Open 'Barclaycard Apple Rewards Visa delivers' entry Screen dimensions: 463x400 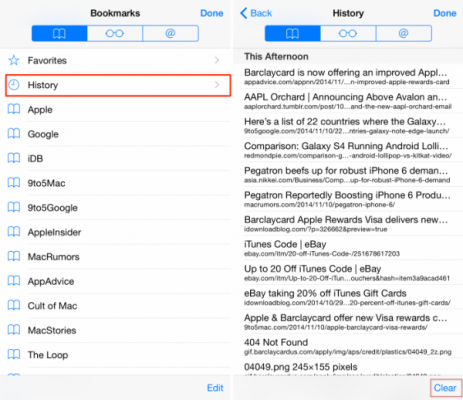(x=348, y=224)
